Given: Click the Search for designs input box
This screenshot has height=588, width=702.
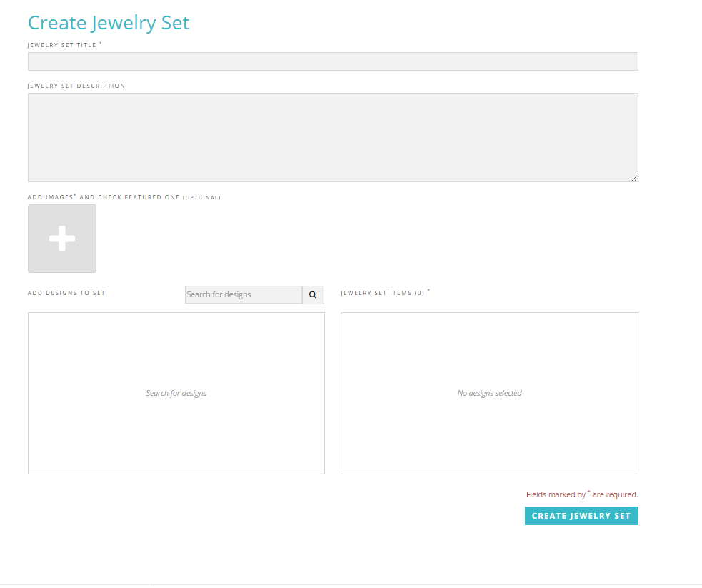Looking at the screenshot, I should coord(243,294).
